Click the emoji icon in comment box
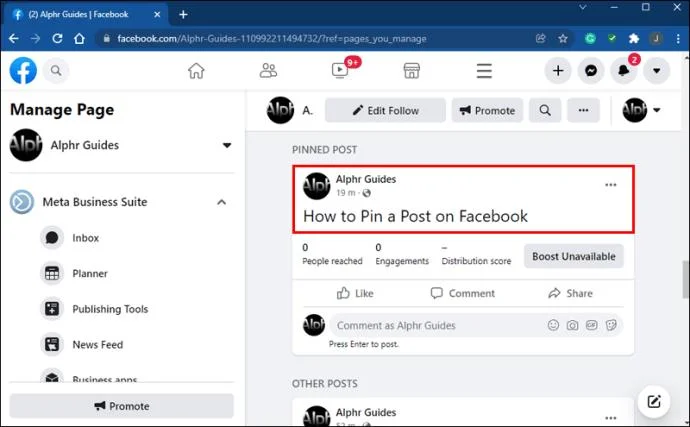This screenshot has height=427, width=690. [553, 325]
